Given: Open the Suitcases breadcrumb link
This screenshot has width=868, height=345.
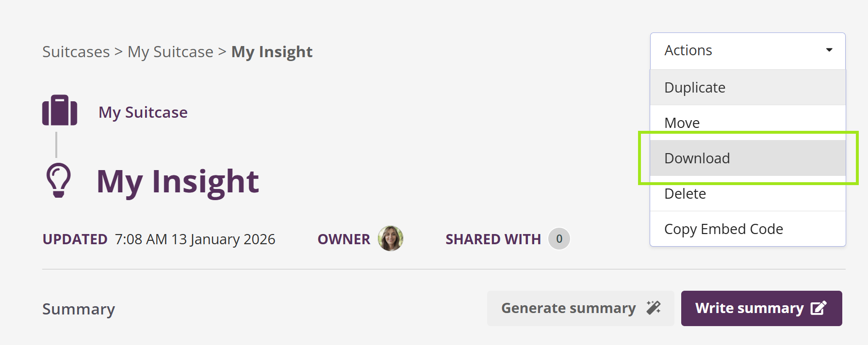Looking at the screenshot, I should [x=76, y=52].
